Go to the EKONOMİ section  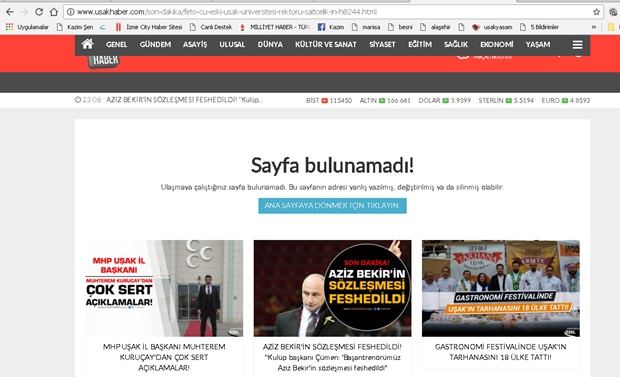497,45
